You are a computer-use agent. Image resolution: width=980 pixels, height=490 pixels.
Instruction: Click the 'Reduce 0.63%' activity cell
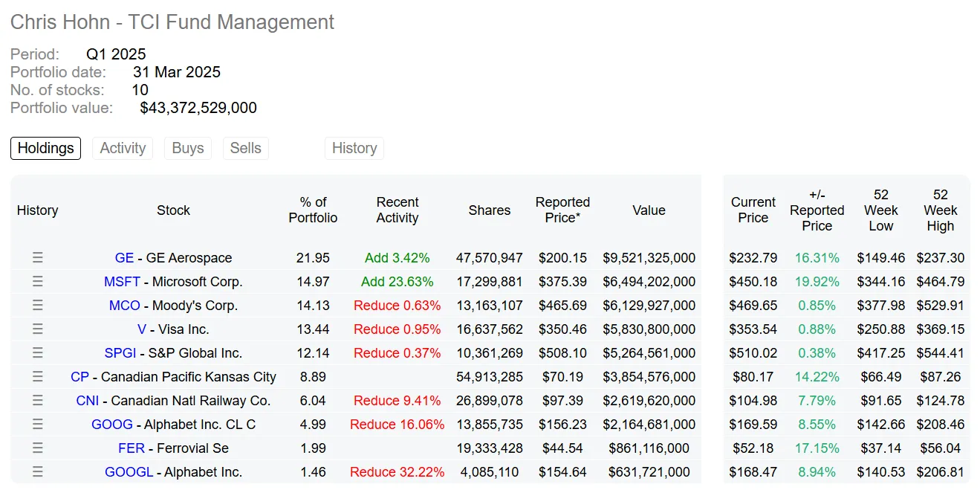(397, 306)
